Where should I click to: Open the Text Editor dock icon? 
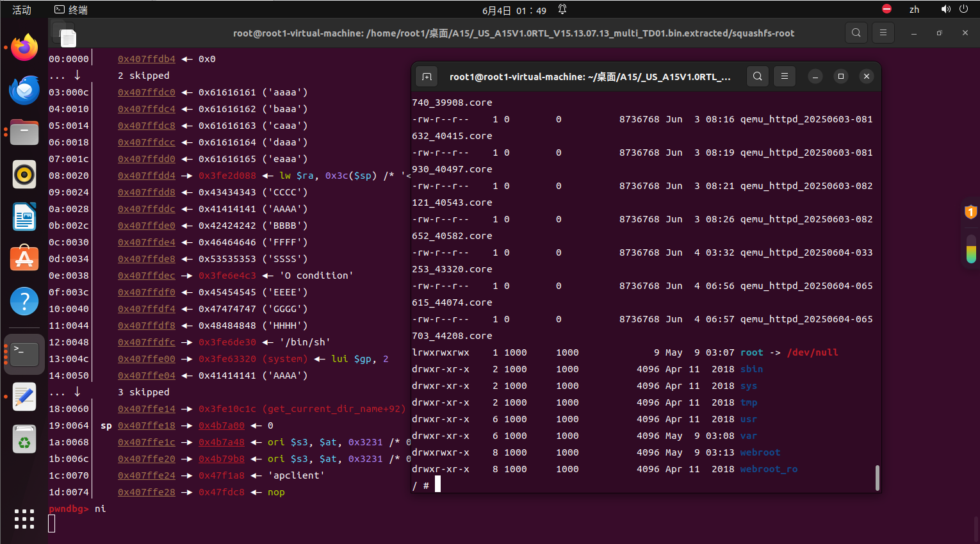pos(24,397)
